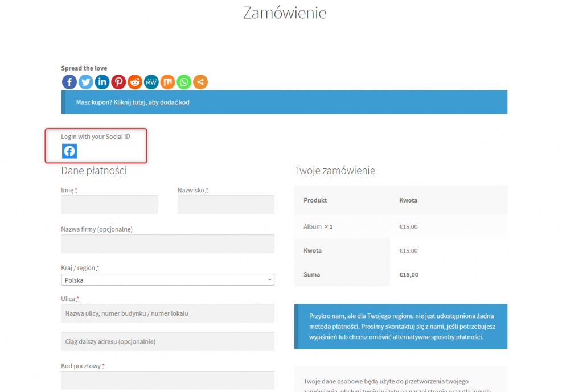Click the MeWe share icon

[x=151, y=82]
